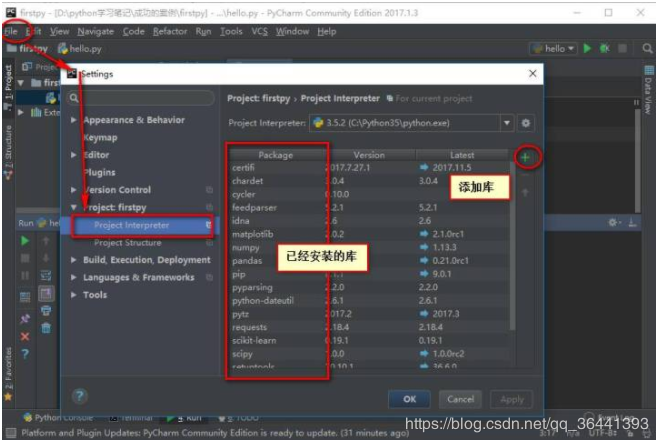Open the Navigate menu

95,32
